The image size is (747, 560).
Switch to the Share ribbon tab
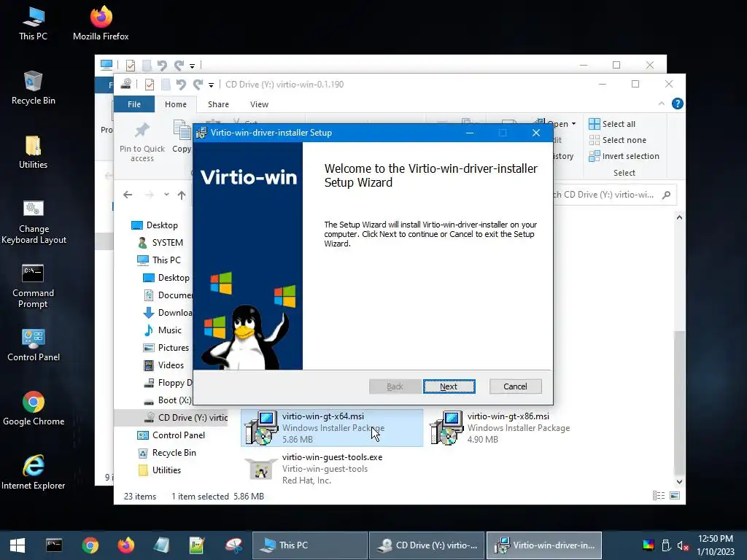pyautogui.click(x=218, y=104)
